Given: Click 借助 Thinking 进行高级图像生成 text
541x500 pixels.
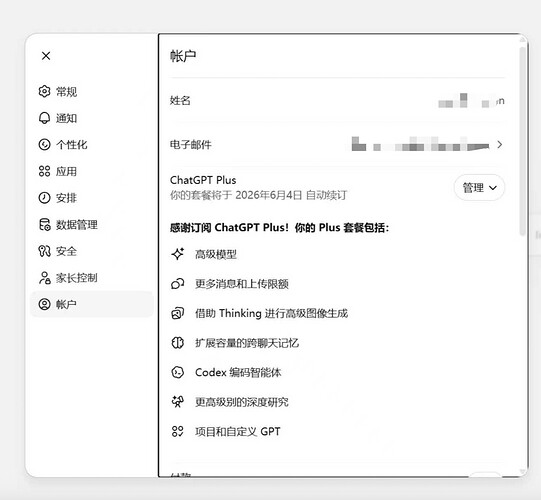Looking at the screenshot, I should click(272, 313).
